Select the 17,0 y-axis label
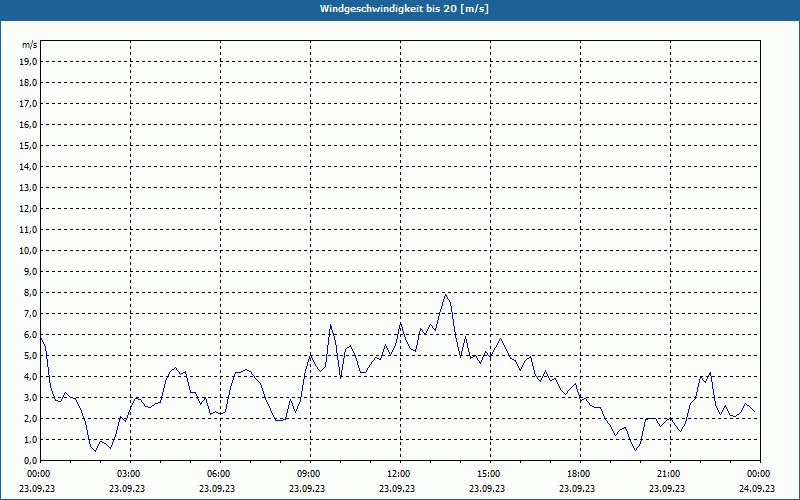 (28, 104)
